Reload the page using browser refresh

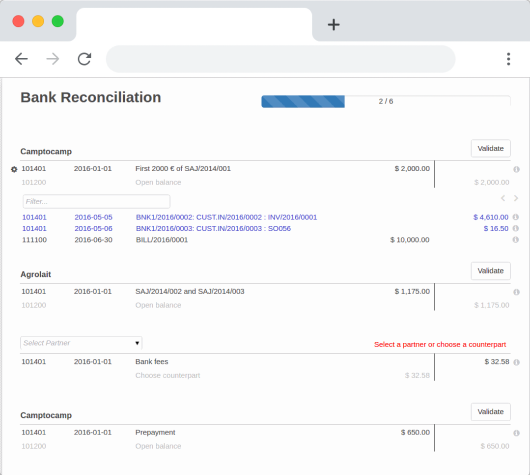pos(85,59)
